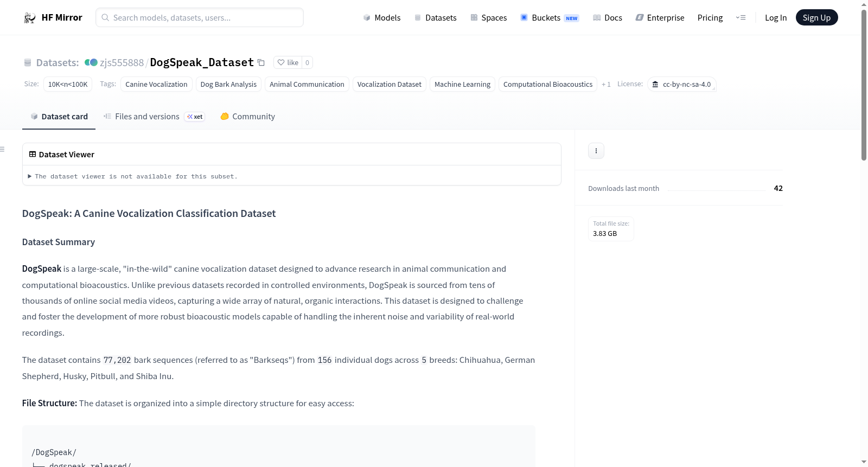This screenshot has height=467, width=868.
Task: Click the Log In link
Action: [x=776, y=17]
